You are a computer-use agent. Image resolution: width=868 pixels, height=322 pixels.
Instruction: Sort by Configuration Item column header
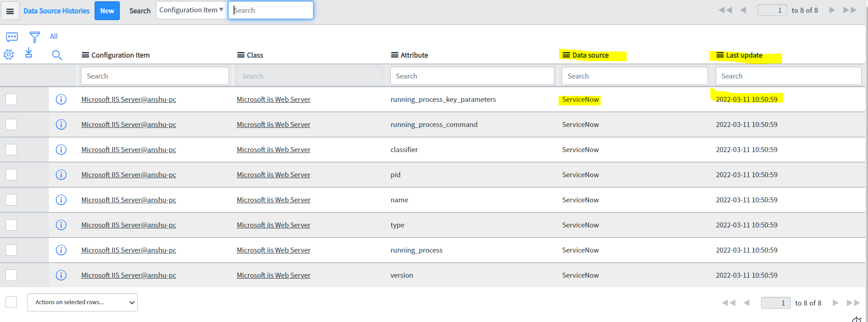point(120,55)
